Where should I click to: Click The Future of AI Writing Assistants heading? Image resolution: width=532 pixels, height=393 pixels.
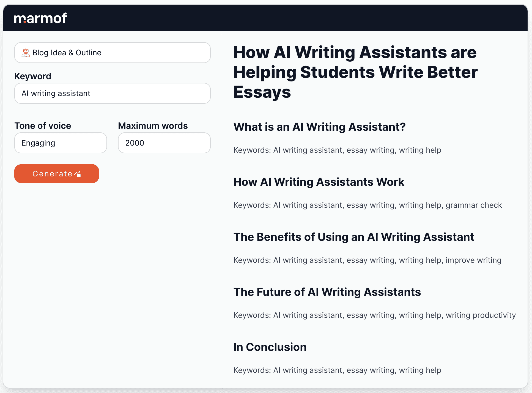point(327,292)
